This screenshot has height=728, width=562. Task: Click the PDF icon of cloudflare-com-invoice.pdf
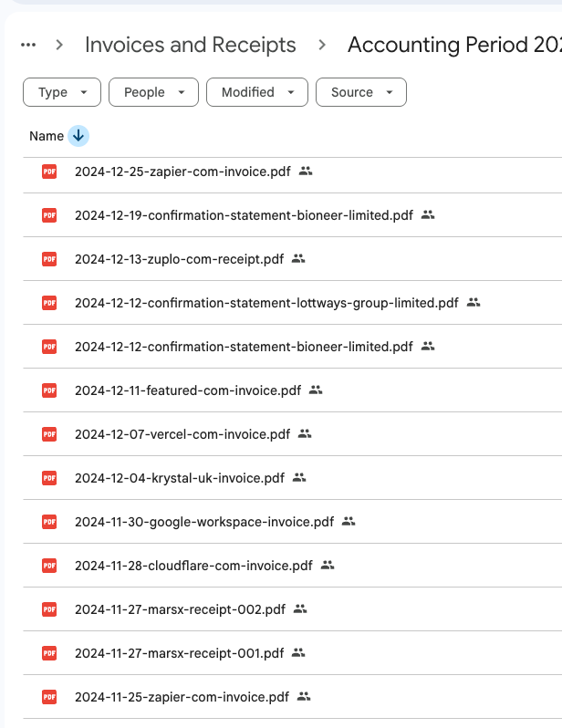pyautogui.click(x=49, y=565)
